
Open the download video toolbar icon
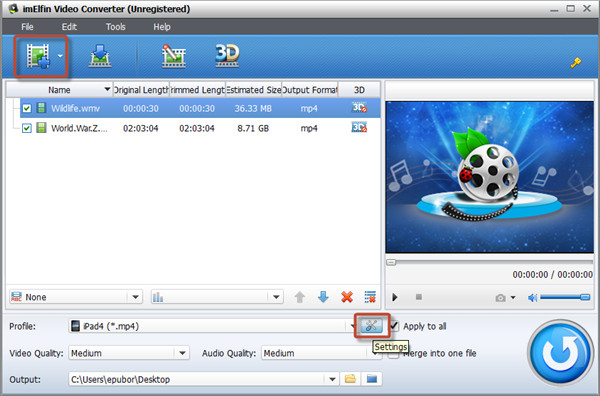[100, 56]
